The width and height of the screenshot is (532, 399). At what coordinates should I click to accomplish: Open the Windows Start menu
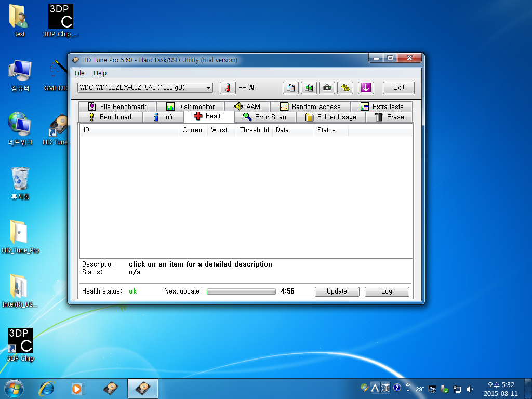(x=14, y=389)
